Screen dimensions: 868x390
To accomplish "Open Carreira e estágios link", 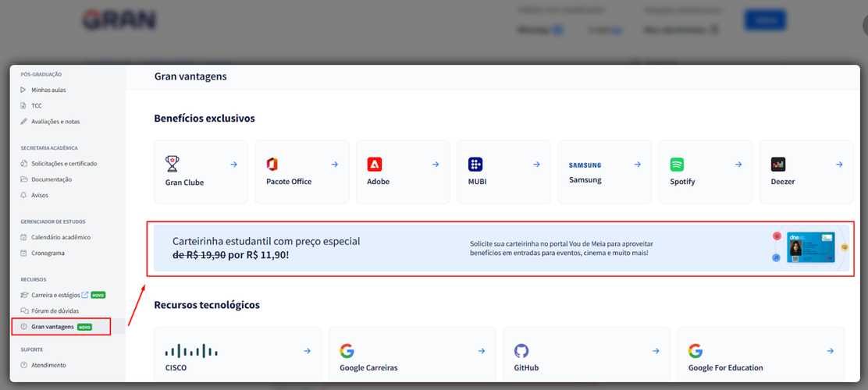I will tap(55, 295).
